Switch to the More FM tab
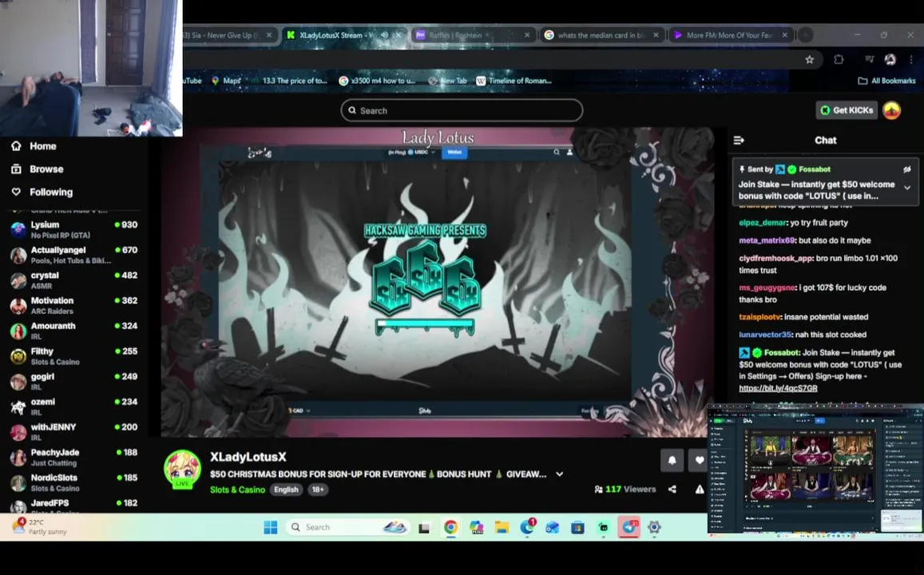Image resolution: width=924 pixels, height=575 pixels. click(729, 35)
